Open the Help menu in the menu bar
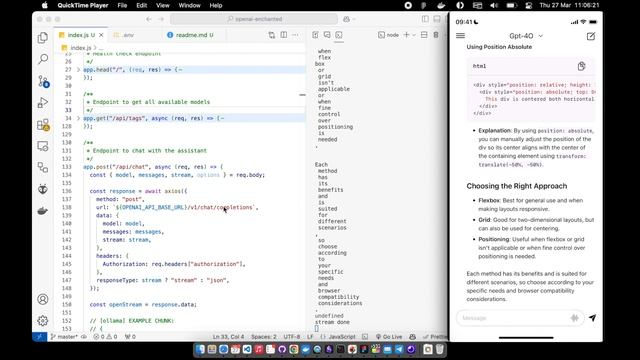 (216, 5)
